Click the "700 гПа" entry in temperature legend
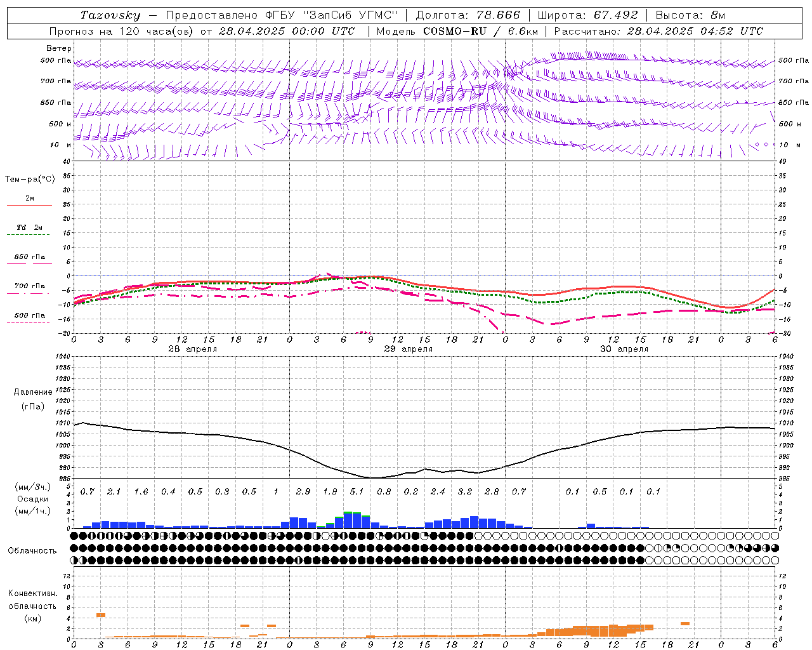 (x=30, y=286)
